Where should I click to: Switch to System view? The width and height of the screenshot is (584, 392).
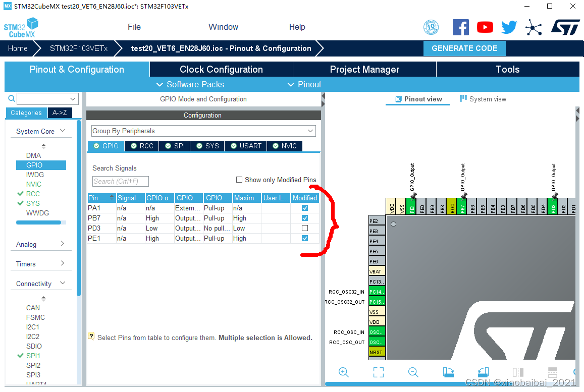[x=483, y=99]
